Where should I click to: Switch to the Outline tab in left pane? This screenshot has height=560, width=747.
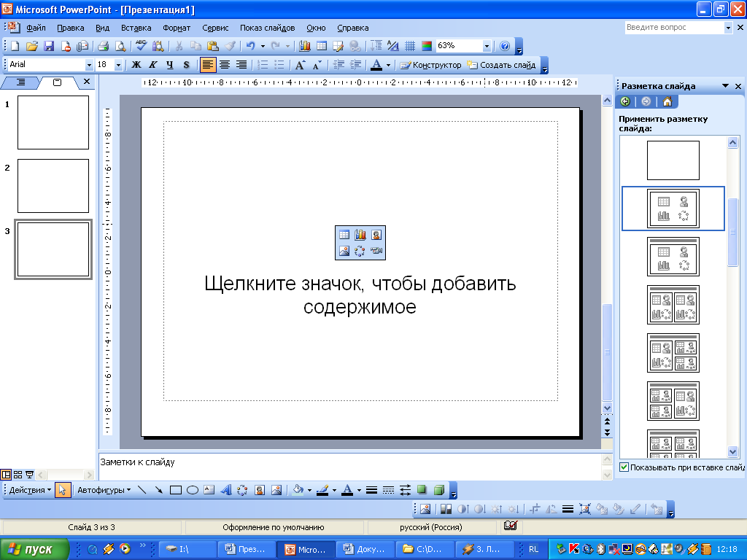20,82
